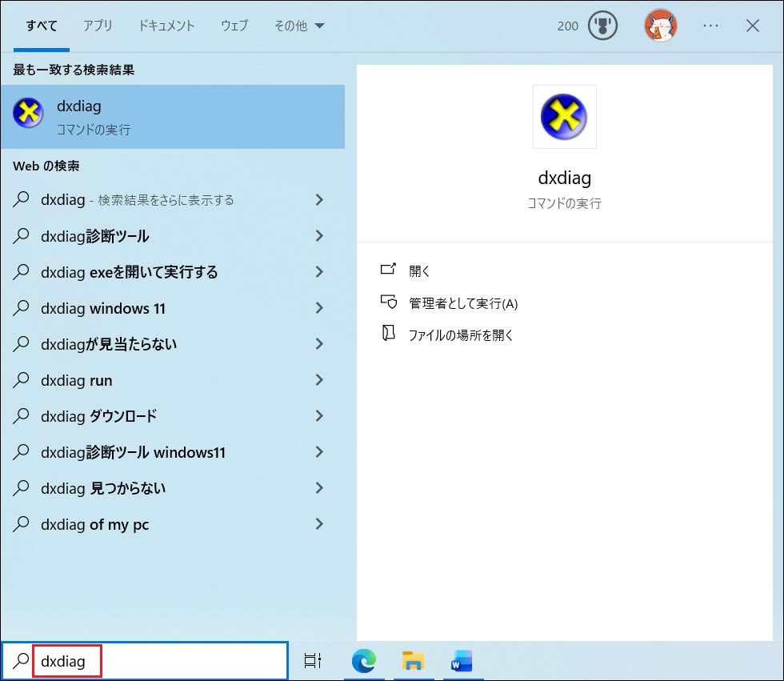Open File Explorer from the taskbar
784x681 pixels.
(414, 661)
